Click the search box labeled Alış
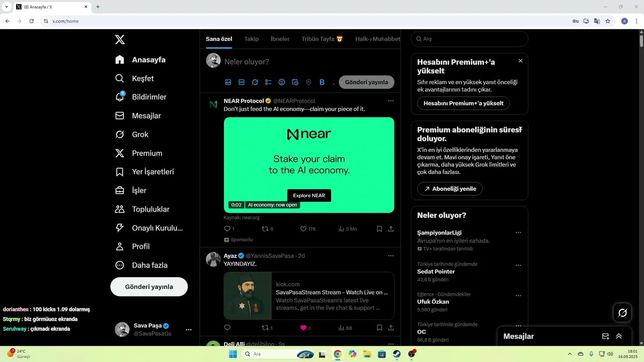This screenshot has height=362, width=644. [469, 39]
